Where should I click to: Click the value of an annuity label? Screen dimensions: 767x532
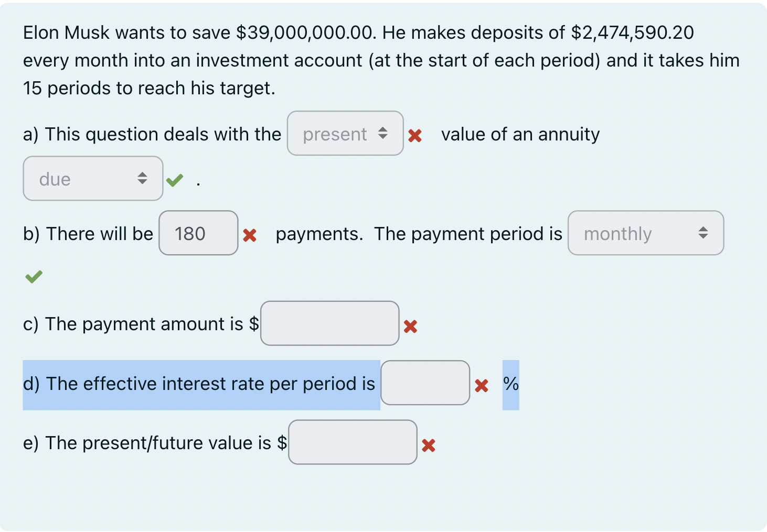520,134
